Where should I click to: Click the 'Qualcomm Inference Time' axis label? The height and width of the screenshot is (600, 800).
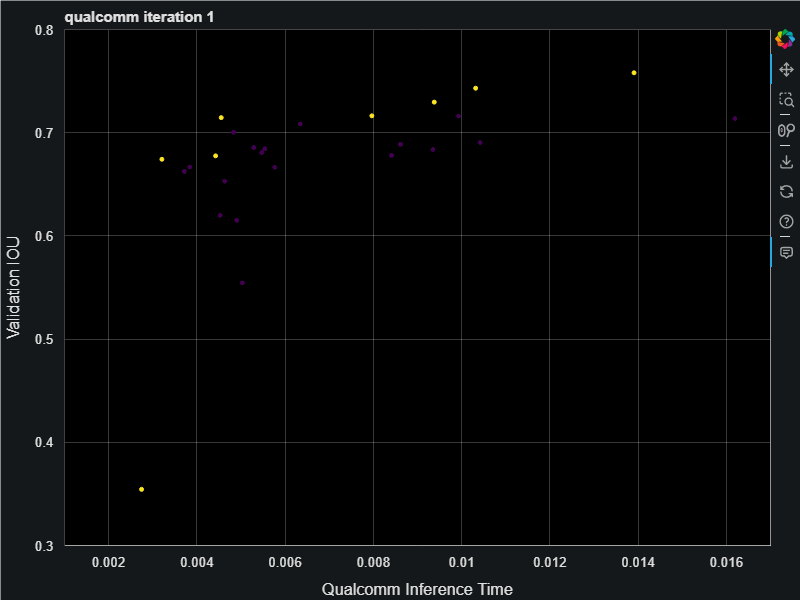[x=417, y=590]
